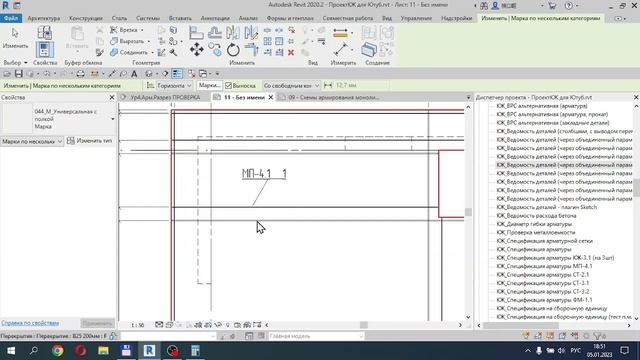Click the array grid icon in Изменить panel
This screenshot has height=360, width=640.
[x=267, y=41]
